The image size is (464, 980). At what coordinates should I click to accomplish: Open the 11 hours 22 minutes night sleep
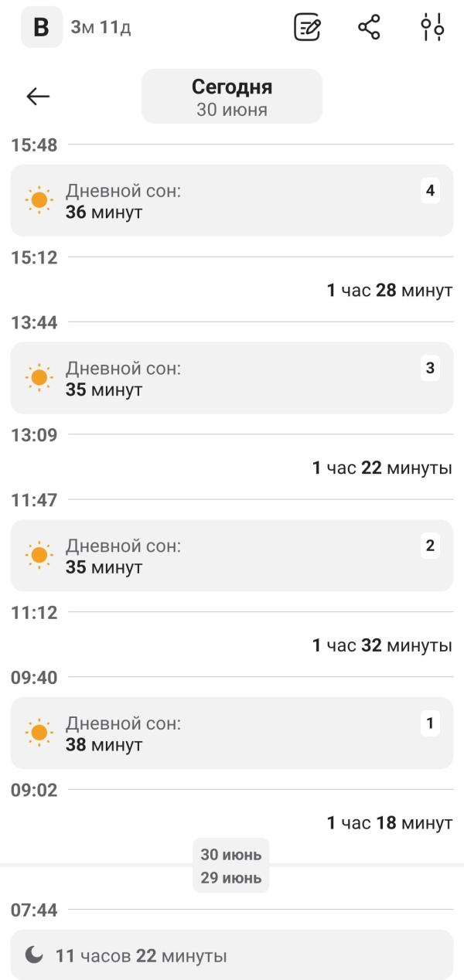232,955
